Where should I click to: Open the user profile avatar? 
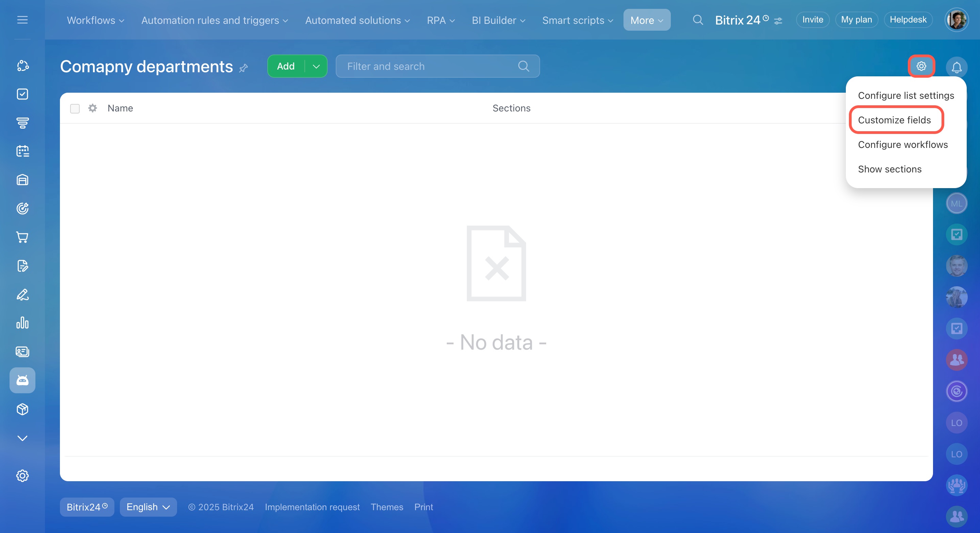957,20
